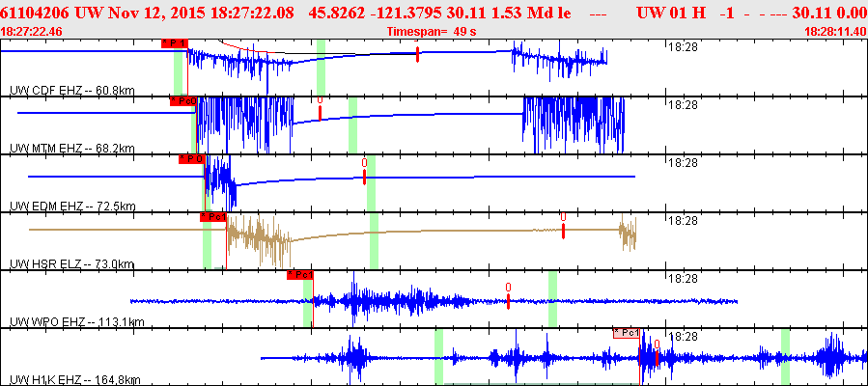Select the Pc1 pick flag on HSR trace

click(x=212, y=217)
